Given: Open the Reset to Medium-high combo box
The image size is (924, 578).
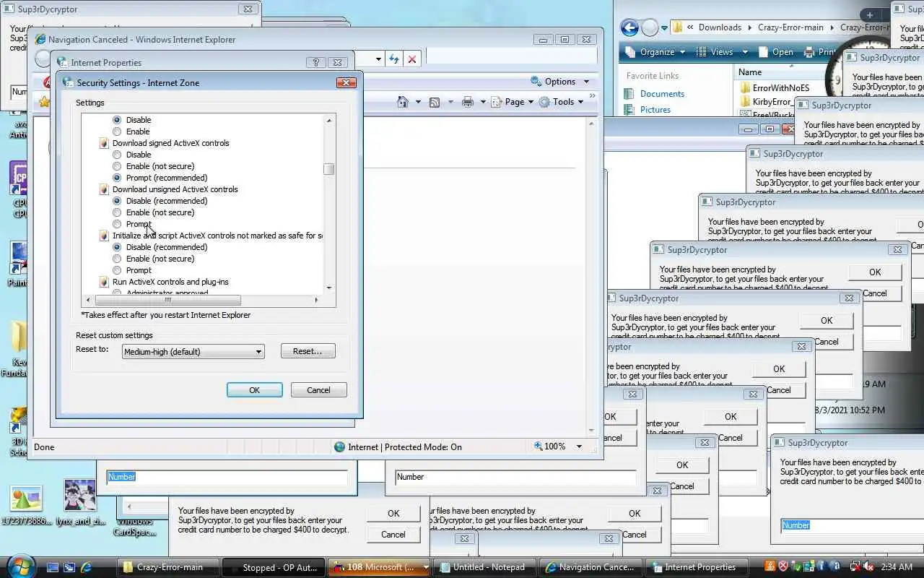Looking at the screenshot, I should [x=193, y=352].
